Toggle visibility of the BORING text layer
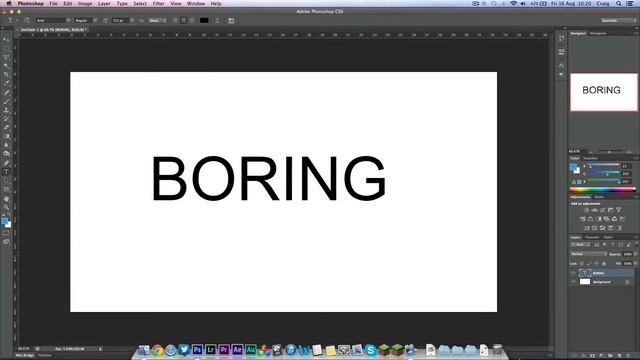The image size is (640, 360). [573, 273]
